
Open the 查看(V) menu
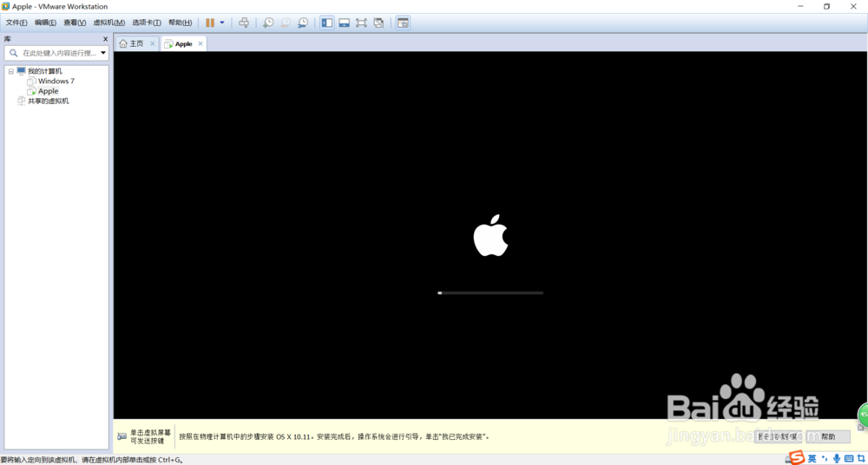click(x=75, y=23)
